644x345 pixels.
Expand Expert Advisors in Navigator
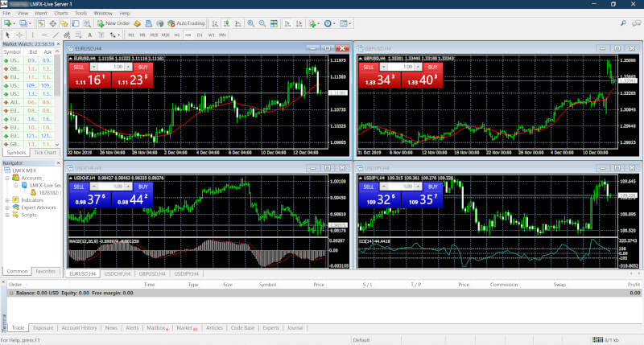click(7, 207)
